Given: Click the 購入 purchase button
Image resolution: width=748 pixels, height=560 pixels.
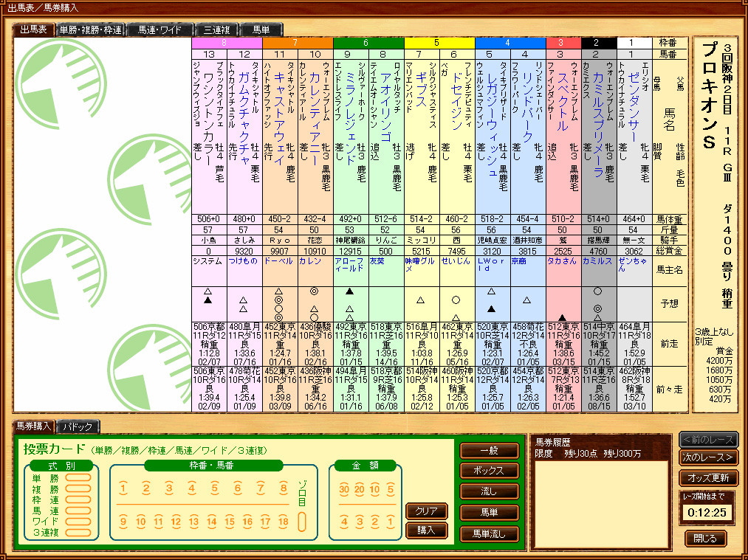Looking at the screenshot, I should [x=426, y=530].
